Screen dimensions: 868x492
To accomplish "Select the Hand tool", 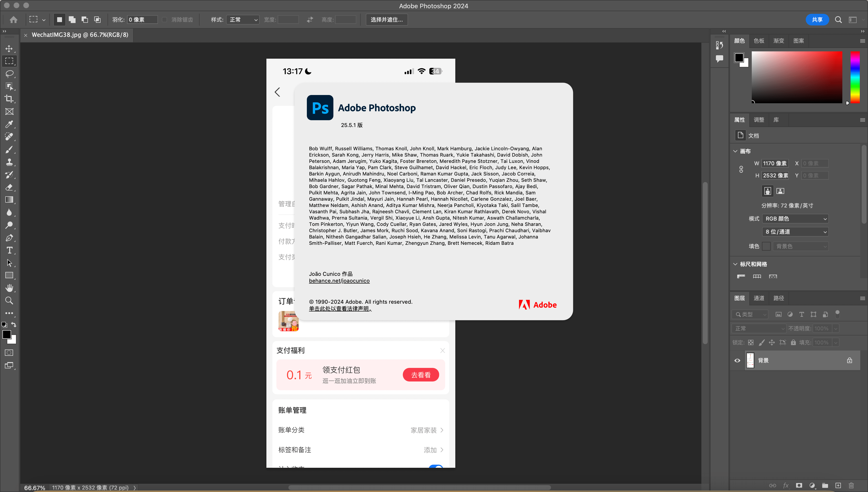I will [9, 288].
